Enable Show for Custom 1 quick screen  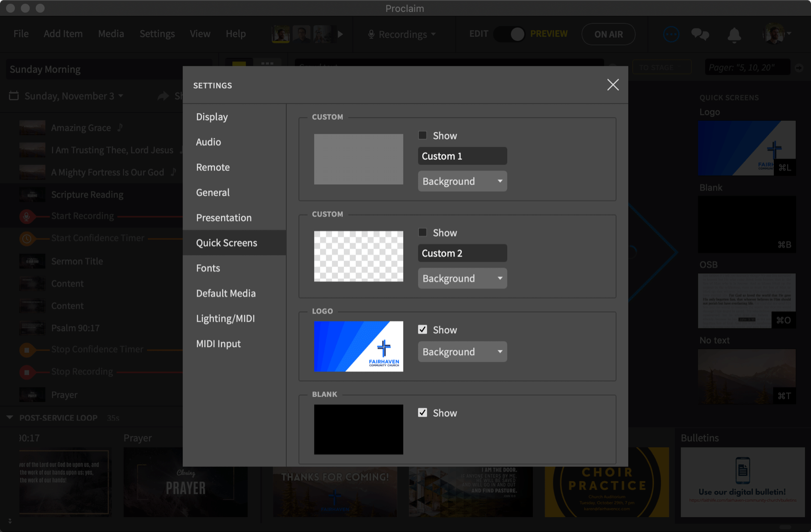[x=423, y=135]
